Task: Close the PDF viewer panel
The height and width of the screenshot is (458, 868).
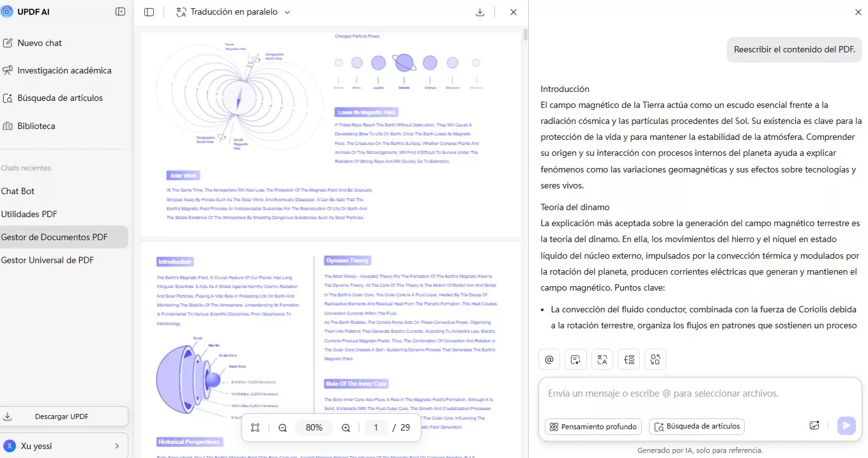Action: (x=514, y=12)
